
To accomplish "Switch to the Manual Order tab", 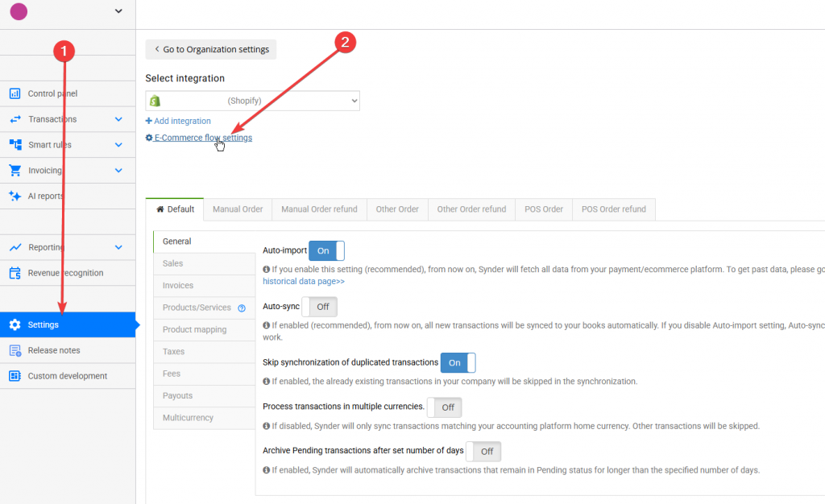I will coord(238,209).
